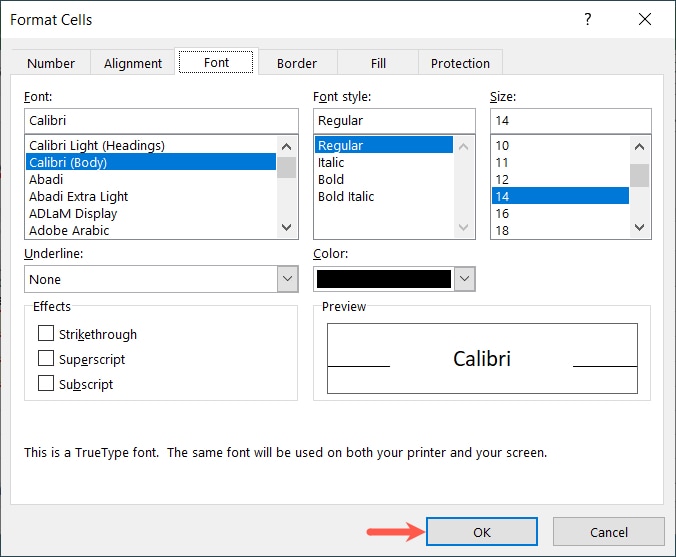Choose font size 12
The width and height of the screenshot is (676, 557).
click(560, 179)
